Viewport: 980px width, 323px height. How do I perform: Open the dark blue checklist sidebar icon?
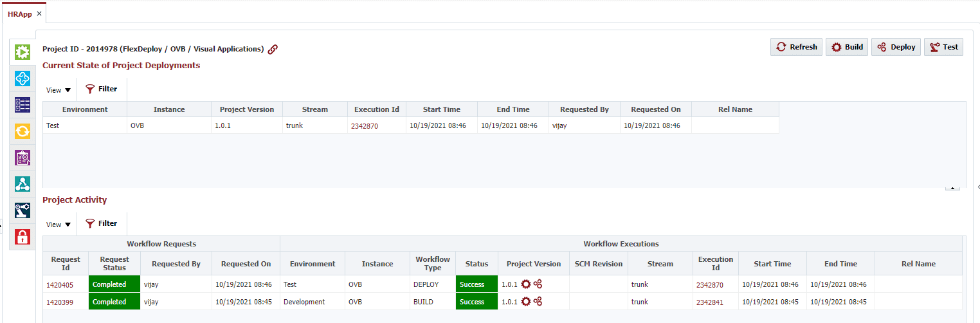23,105
